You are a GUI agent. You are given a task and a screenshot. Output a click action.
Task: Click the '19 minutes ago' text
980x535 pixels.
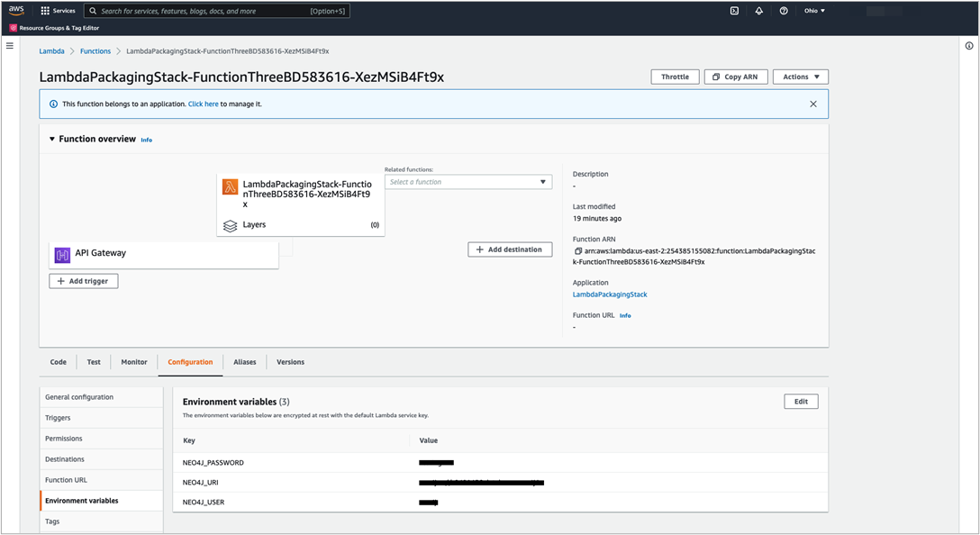click(x=597, y=219)
